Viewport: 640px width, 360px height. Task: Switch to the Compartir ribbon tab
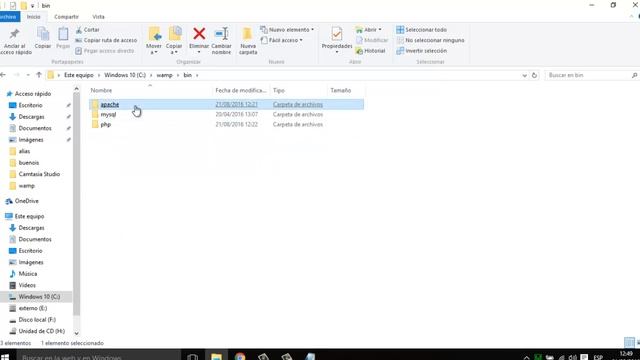coord(66,17)
